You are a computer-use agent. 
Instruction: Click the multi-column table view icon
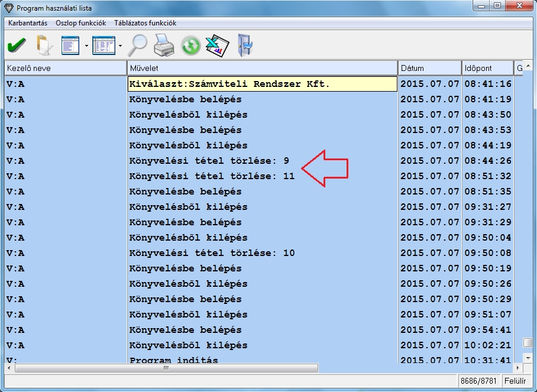(x=103, y=45)
